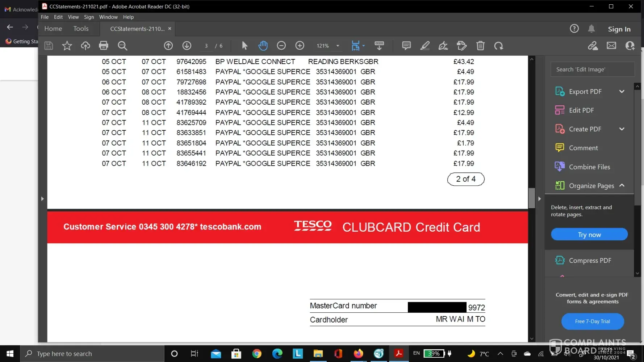Expand the Export PDF options
Image resolution: width=644 pixels, height=362 pixels.
(622, 91)
